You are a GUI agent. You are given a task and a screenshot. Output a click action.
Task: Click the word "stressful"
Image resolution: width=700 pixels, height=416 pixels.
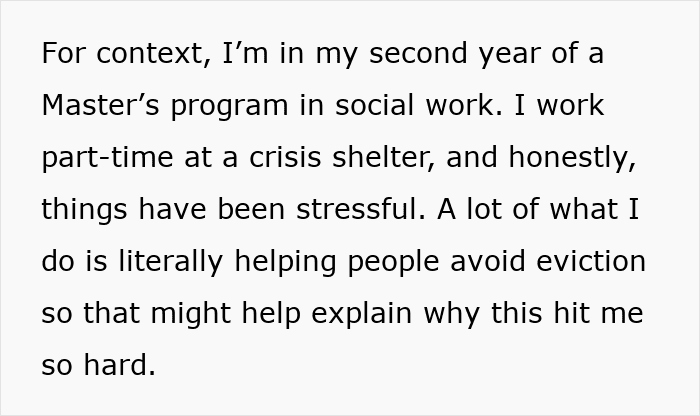[x=357, y=209]
